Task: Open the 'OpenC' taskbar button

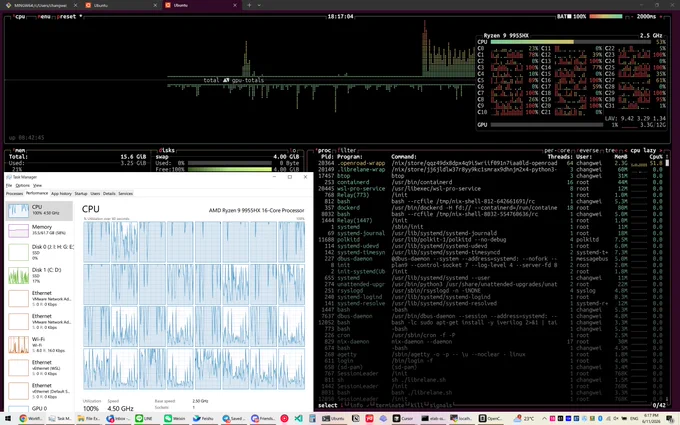Action: point(490,418)
